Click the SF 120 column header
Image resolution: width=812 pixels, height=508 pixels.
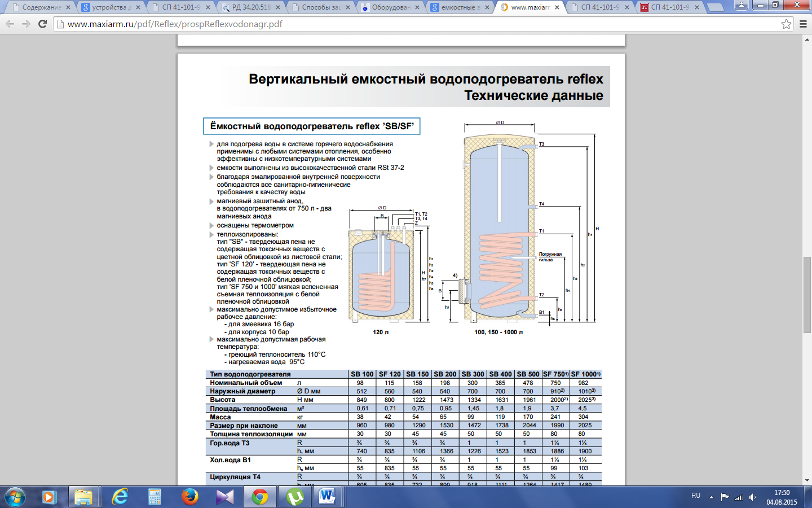(x=390, y=374)
